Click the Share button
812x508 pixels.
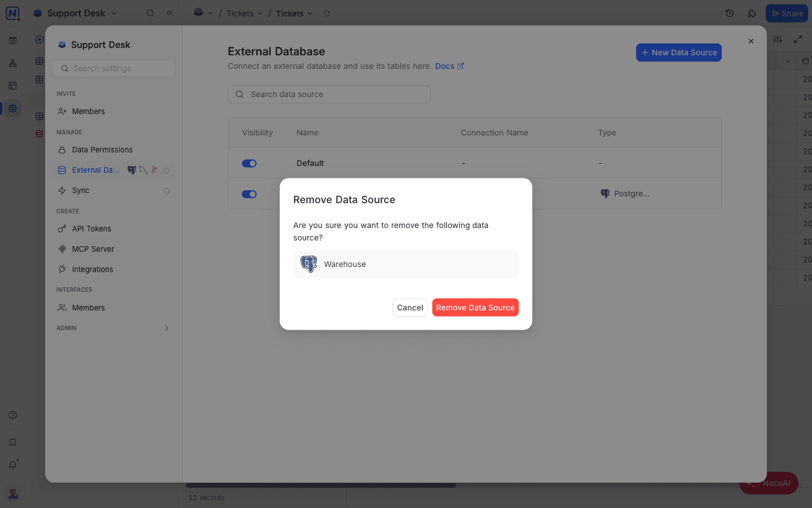pos(787,14)
